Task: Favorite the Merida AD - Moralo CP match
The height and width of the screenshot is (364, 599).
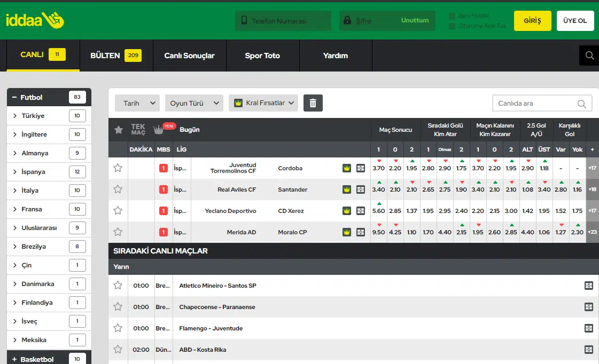Action: (118, 232)
